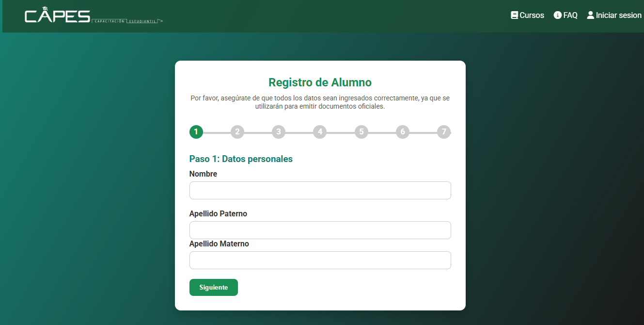Screen dimensions: 644x325
Task: Click the Apellido Materno text field
Action: point(320,260)
